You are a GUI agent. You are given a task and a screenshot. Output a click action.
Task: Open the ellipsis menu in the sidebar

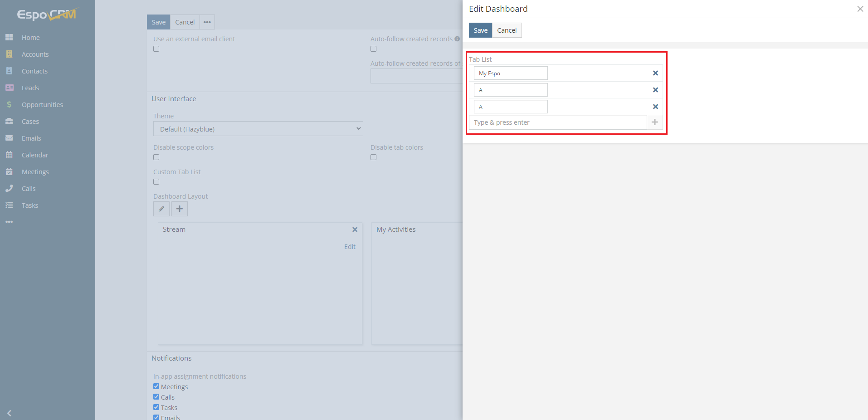pyautogui.click(x=9, y=222)
